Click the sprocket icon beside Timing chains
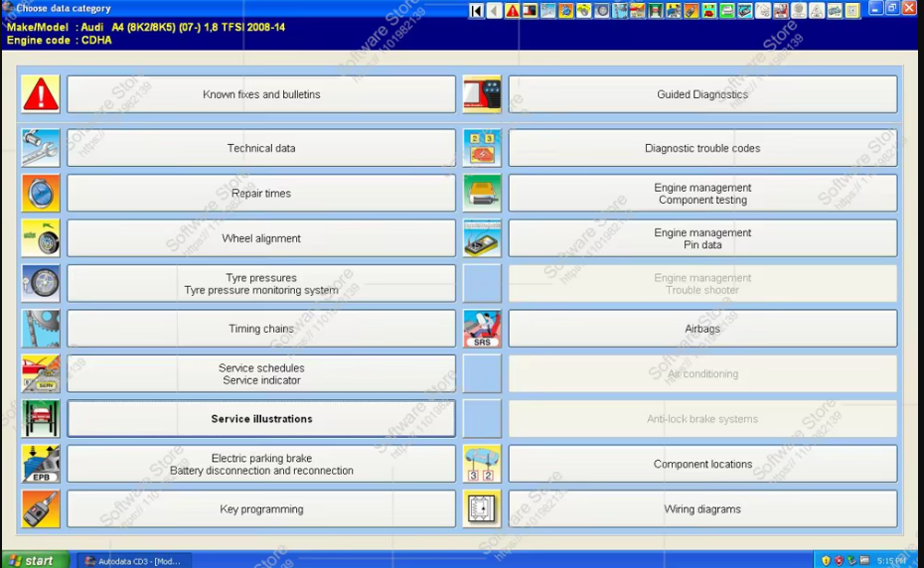 coord(41,329)
